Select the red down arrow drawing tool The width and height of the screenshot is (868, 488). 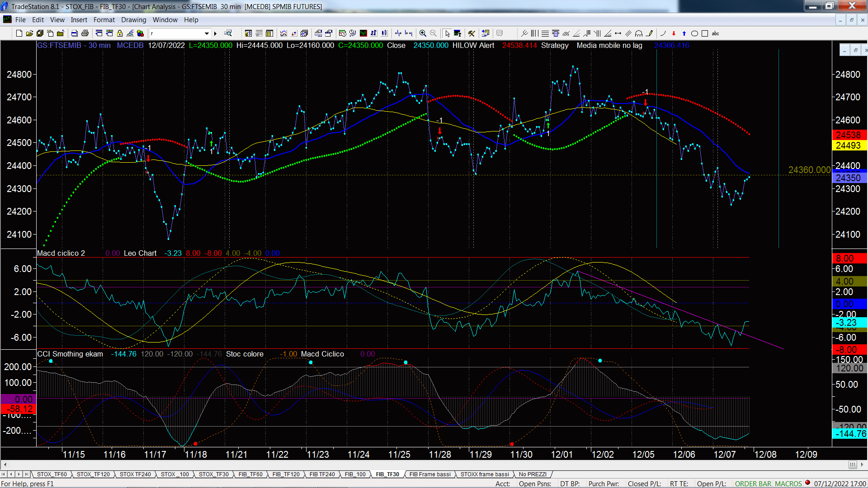click(x=674, y=33)
